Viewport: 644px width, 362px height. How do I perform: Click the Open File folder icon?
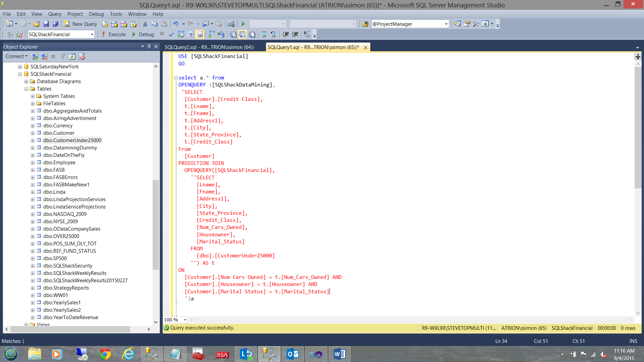click(37, 24)
